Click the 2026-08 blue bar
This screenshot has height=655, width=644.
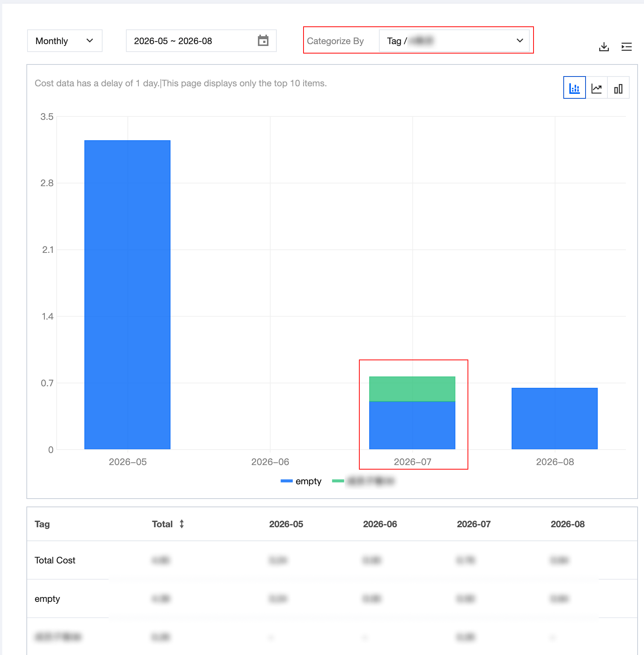(x=555, y=419)
